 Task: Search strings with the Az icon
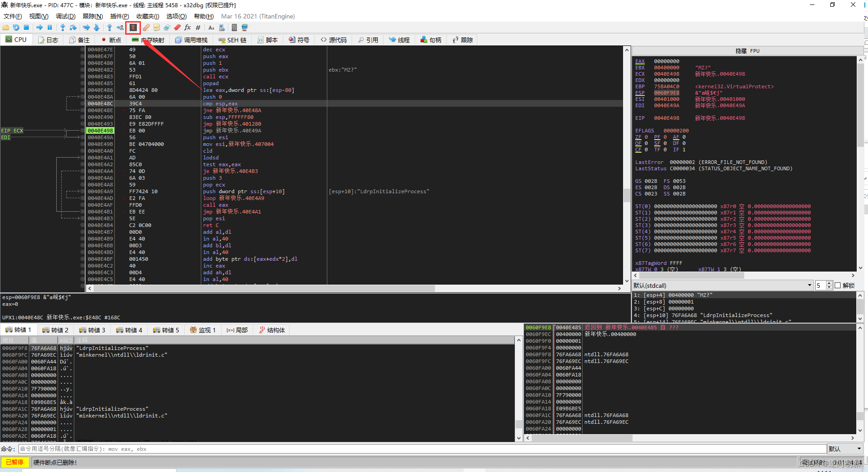(211, 27)
